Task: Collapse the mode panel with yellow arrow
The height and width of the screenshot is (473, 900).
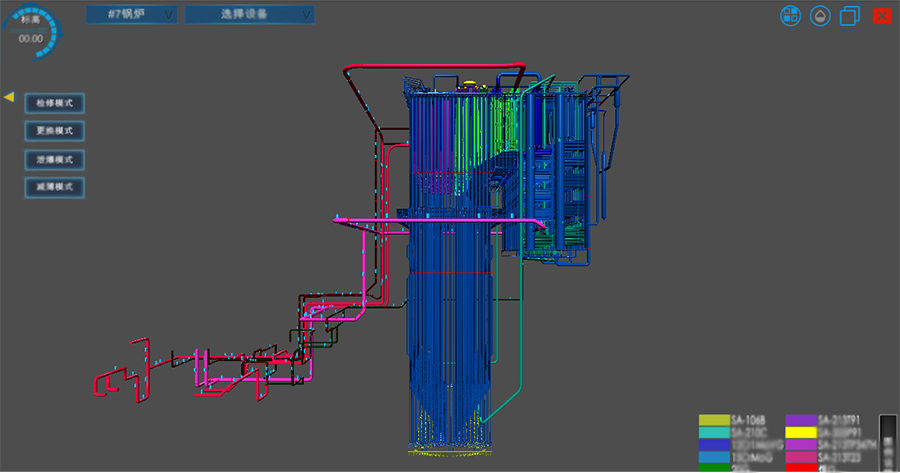Action: [9, 97]
